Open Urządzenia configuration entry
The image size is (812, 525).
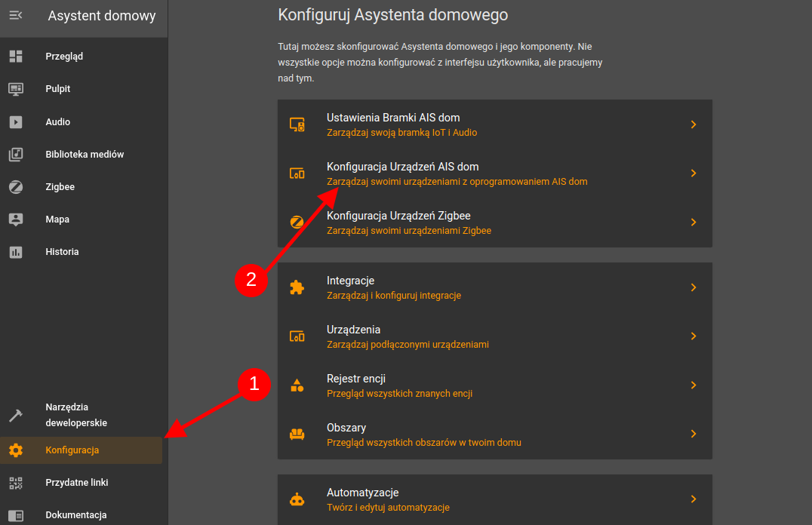pyautogui.click(x=494, y=336)
